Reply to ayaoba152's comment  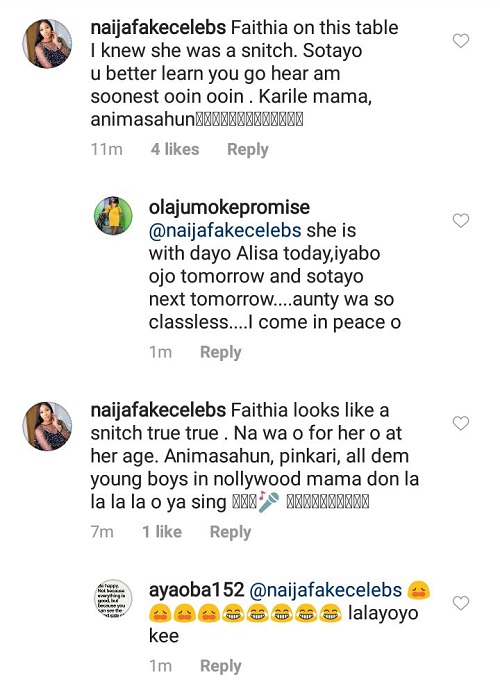coord(220,666)
